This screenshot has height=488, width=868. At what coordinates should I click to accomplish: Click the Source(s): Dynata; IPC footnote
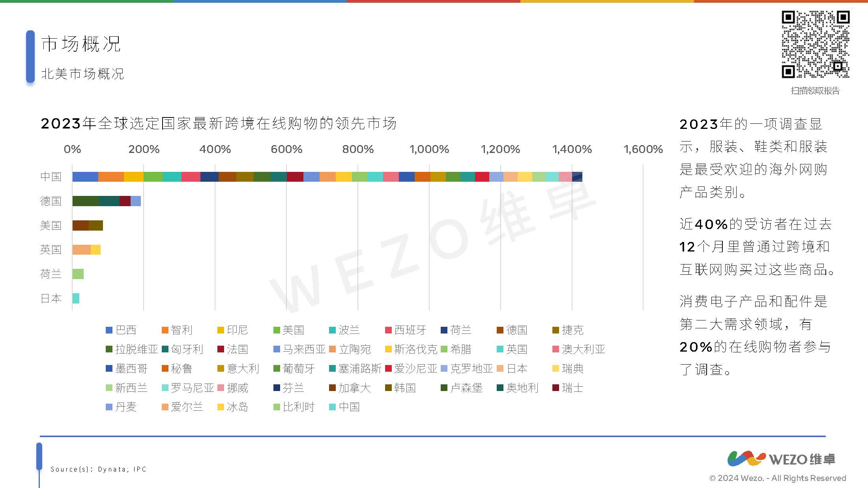pos(98,469)
